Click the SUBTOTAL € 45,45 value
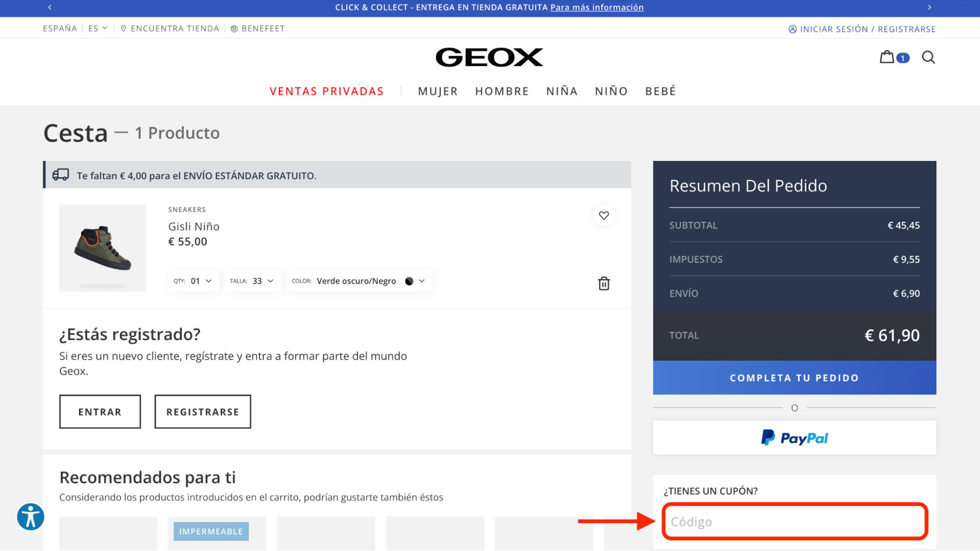 click(x=904, y=226)
